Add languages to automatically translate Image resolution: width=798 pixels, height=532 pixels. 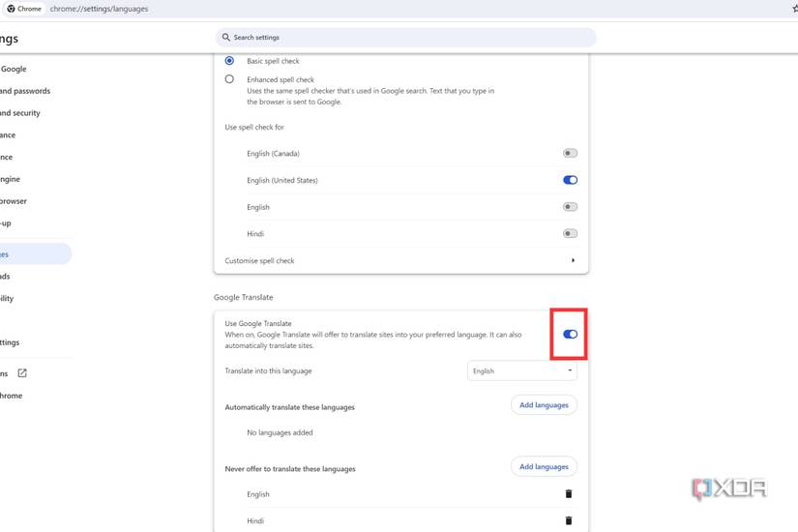tap(544, 404)
